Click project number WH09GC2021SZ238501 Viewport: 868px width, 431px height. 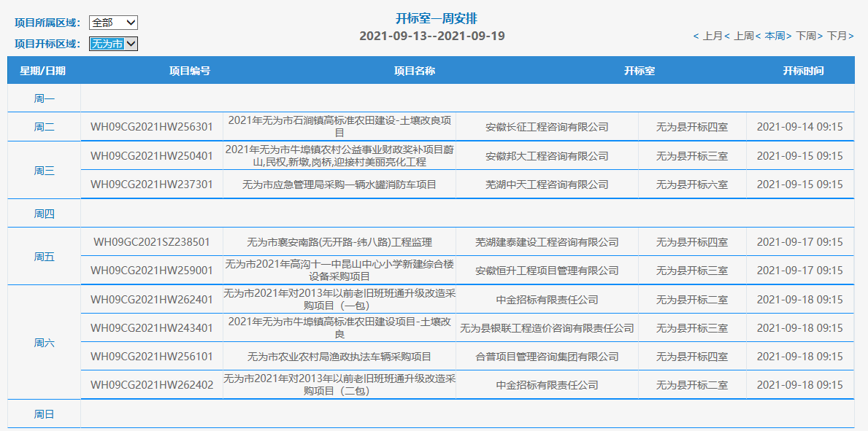[152, 242]
